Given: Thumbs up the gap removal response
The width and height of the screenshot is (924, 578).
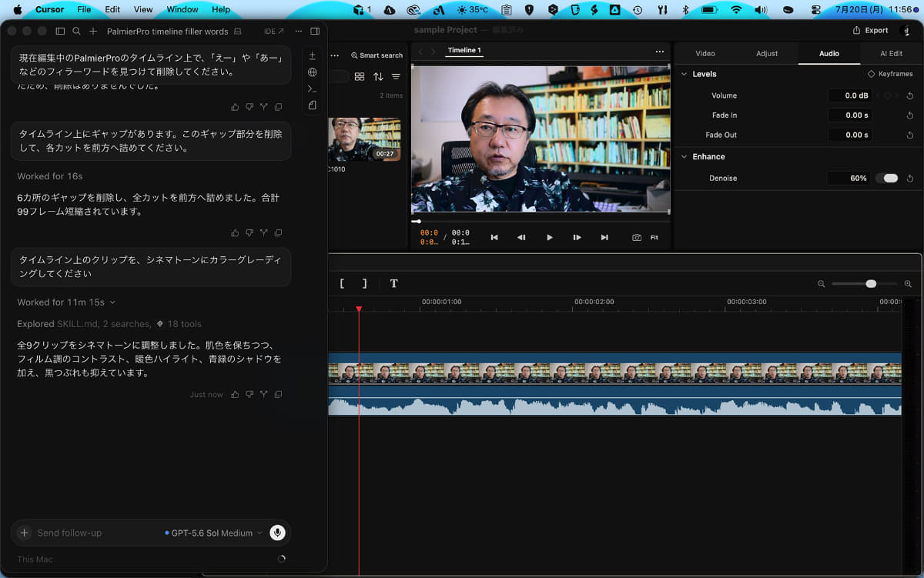Looking at the screenshot, I should point(235,232).
